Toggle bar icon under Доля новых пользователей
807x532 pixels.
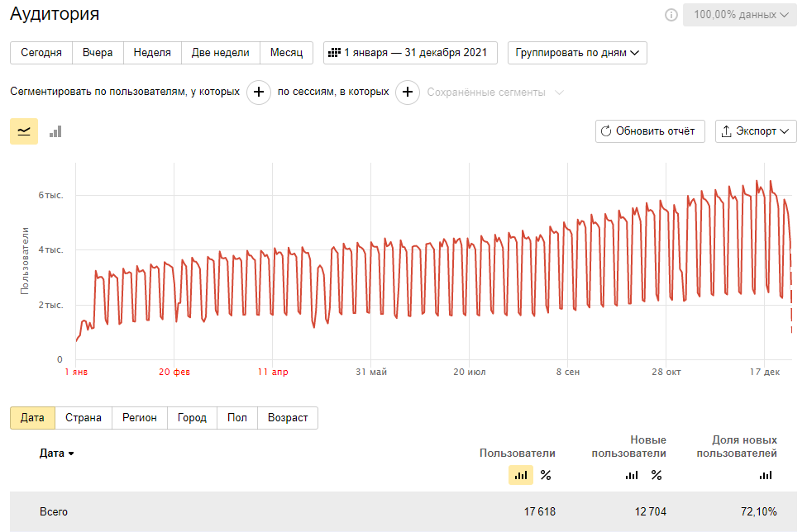pyautogui.click(x=766, y=475)
